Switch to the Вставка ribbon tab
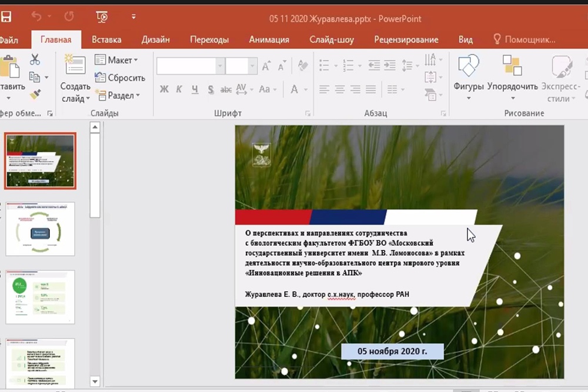Image resolution: width=588 pixels, height=392 pixels. (x=106, y=39)
